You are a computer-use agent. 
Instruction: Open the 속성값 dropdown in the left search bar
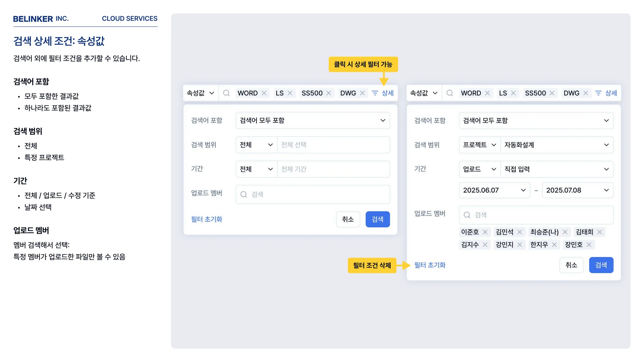[201, 93]
